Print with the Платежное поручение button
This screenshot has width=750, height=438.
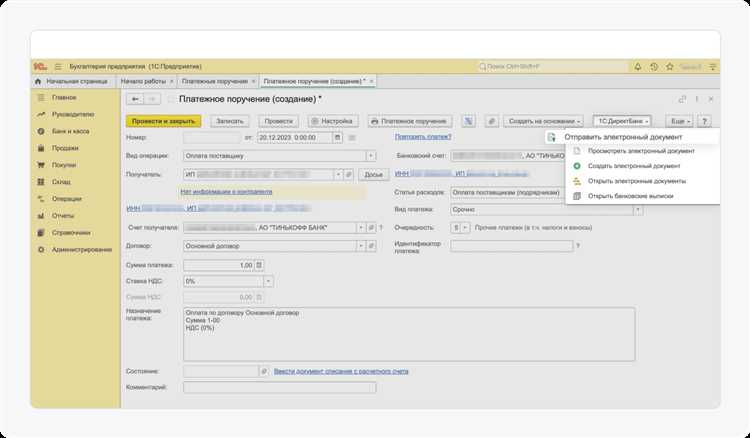(410, 121)
